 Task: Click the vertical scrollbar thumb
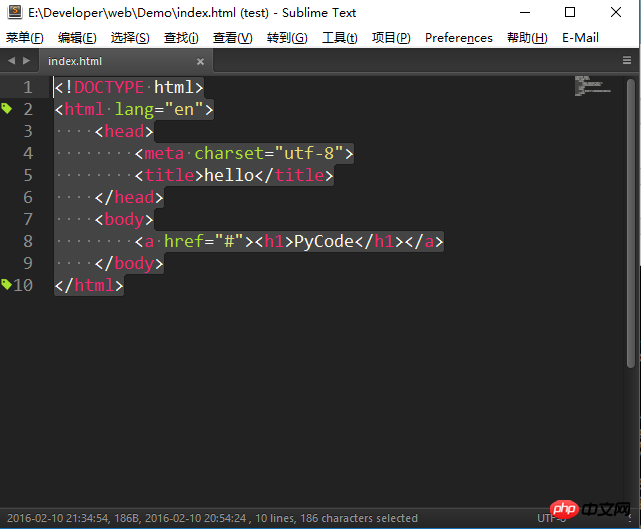click(631, 223)
